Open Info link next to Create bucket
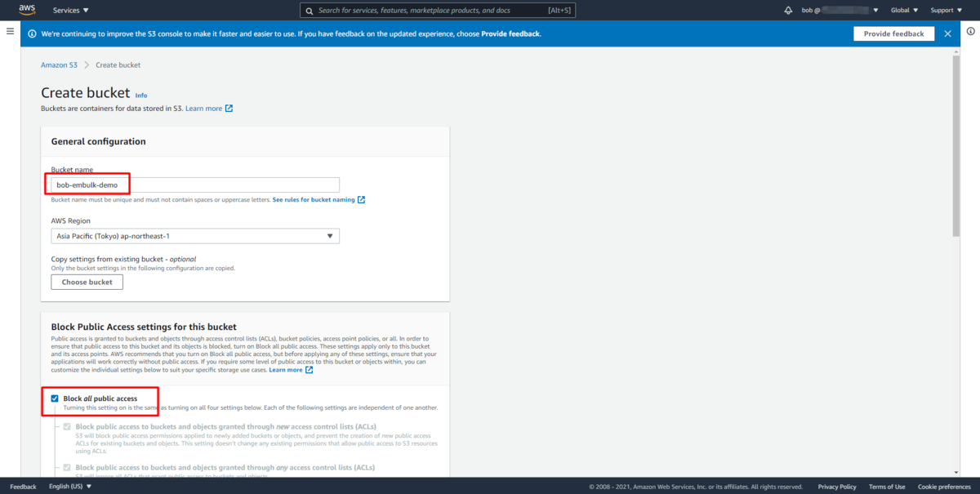The image size is (980, 494). click(141, 96)
